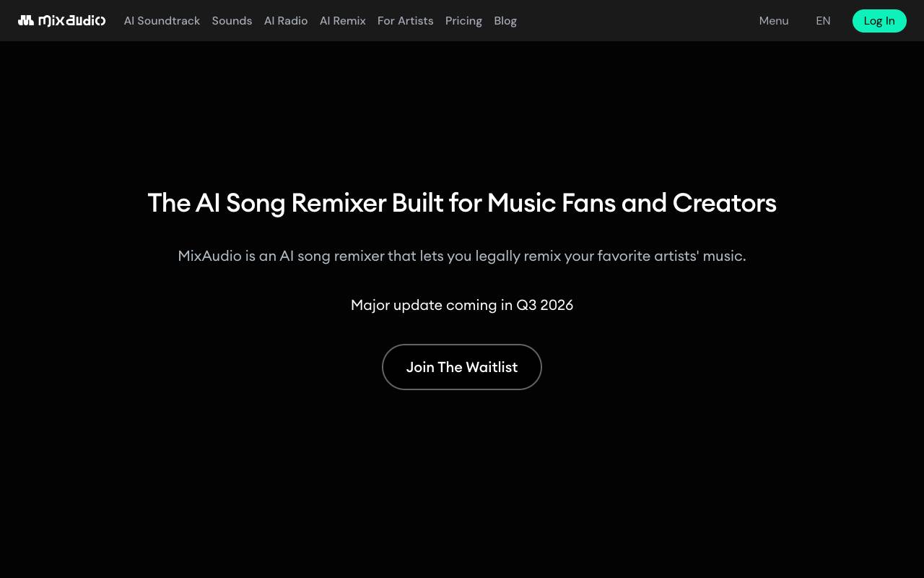Click Join The Waitlist button
The width and height of the screenshot is (924, 578).
point(462,367)
